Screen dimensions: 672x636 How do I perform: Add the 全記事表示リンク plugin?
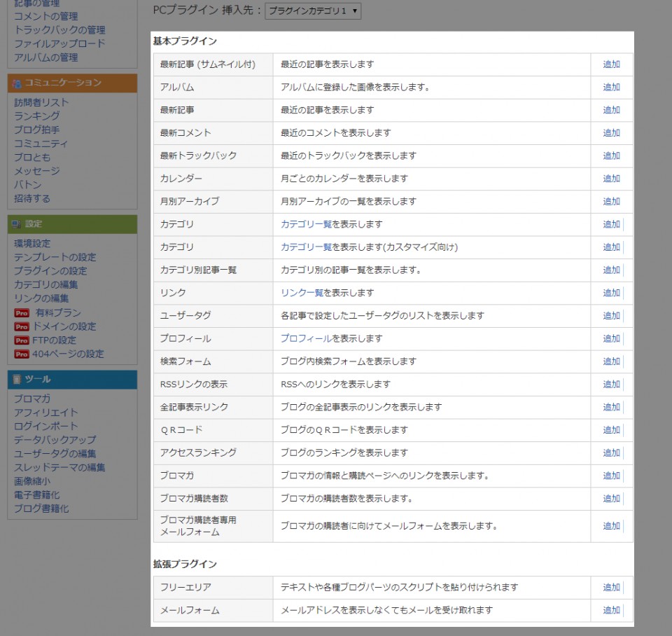[611, 407]
